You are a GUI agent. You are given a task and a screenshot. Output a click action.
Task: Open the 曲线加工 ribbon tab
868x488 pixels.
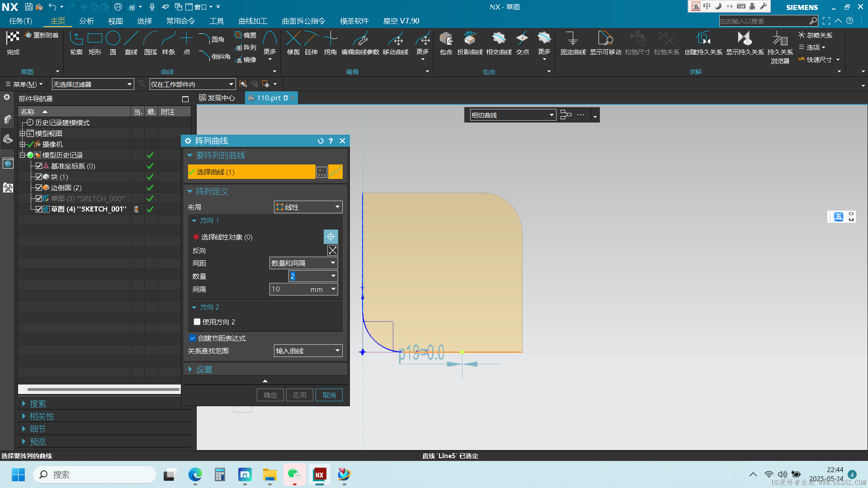tap(253, 21)
